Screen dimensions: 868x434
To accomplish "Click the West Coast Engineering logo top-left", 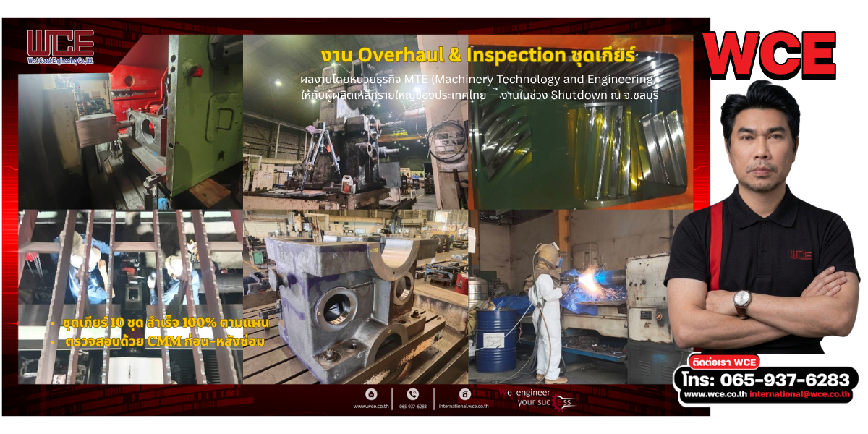I will [x=60, y=46].
